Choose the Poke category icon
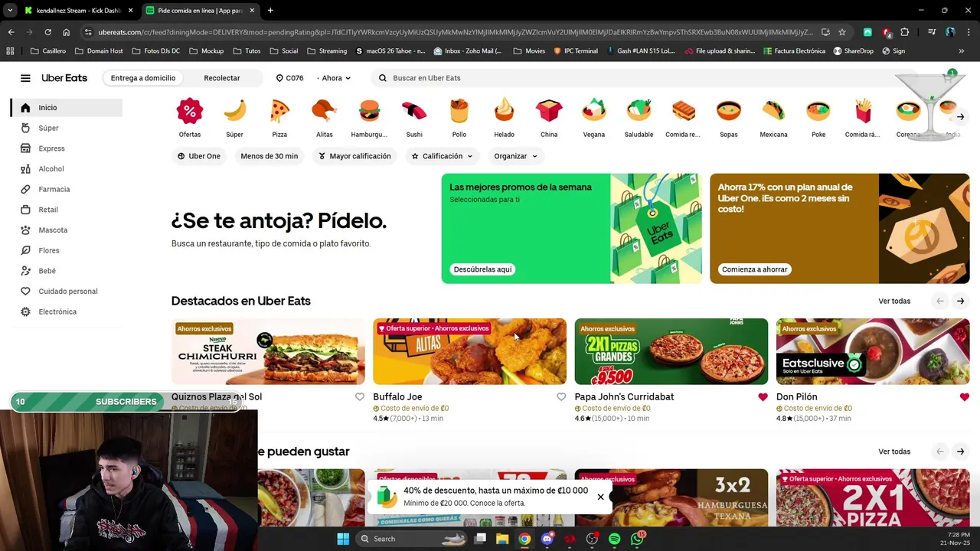Viewport: 980px width, 551px height. (x=818, y=112)
